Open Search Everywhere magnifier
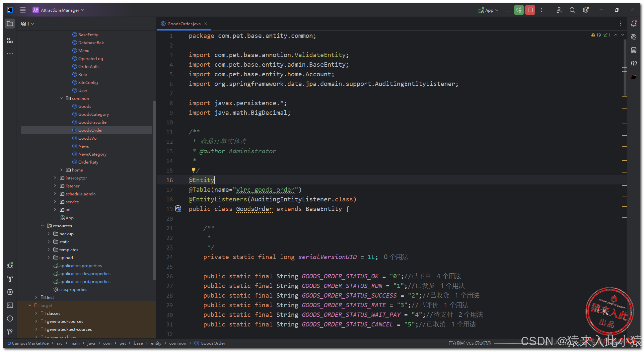This screenshot has height=352, width=644. (x=572, y=10)
